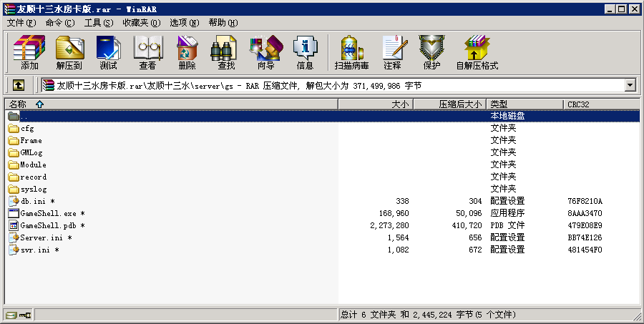This screenshot has height=324, width=644.
Task: Select GameShell.exe file in list
Action: [x=49, y=213]
